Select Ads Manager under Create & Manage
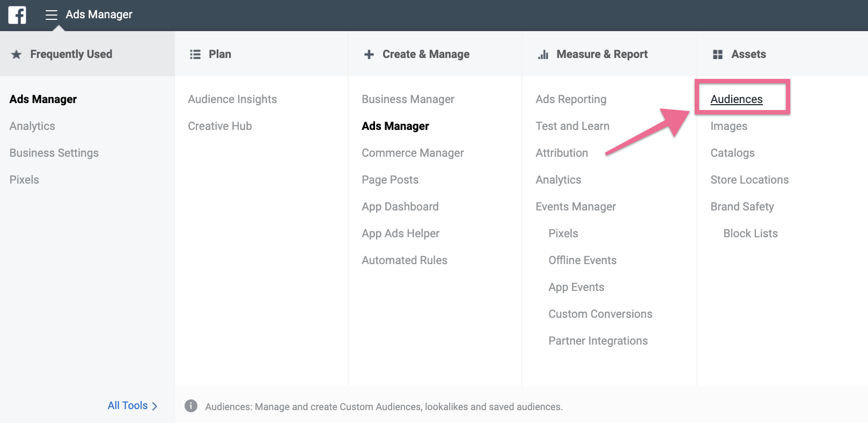The image size is (868, 423). 395,126
